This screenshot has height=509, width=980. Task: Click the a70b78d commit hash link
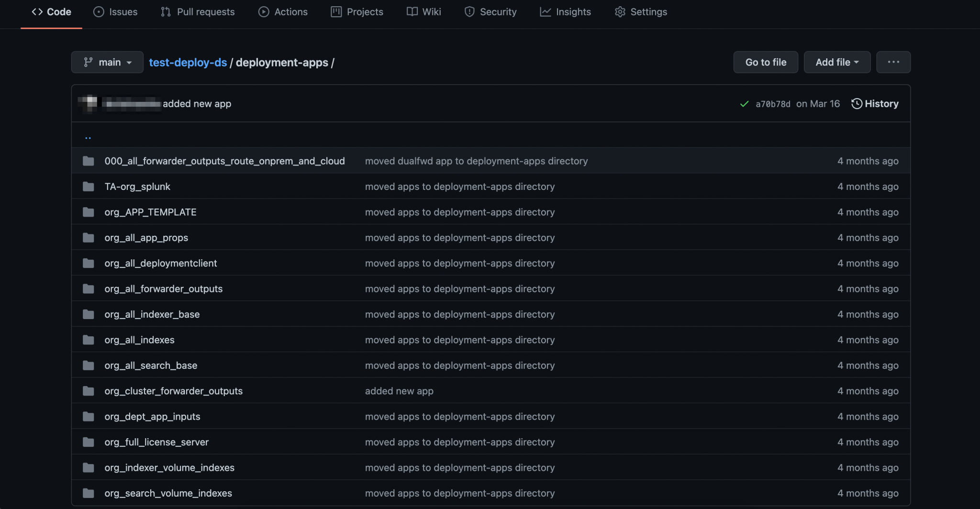pos(772,104)
